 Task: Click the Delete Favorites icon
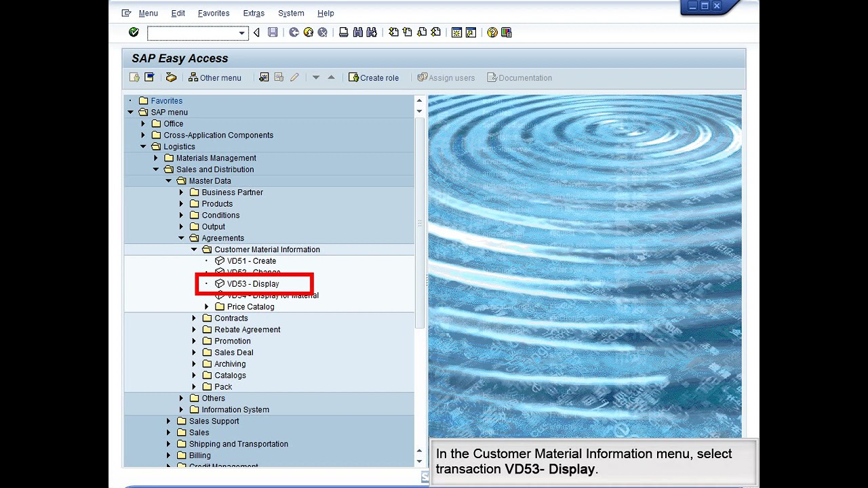[x=279, y=77]
